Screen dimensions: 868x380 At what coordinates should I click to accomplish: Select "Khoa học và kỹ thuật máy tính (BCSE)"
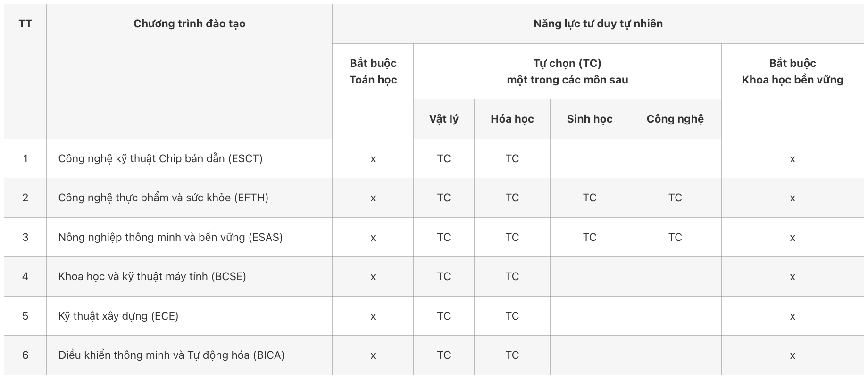(x=152, y=276)
